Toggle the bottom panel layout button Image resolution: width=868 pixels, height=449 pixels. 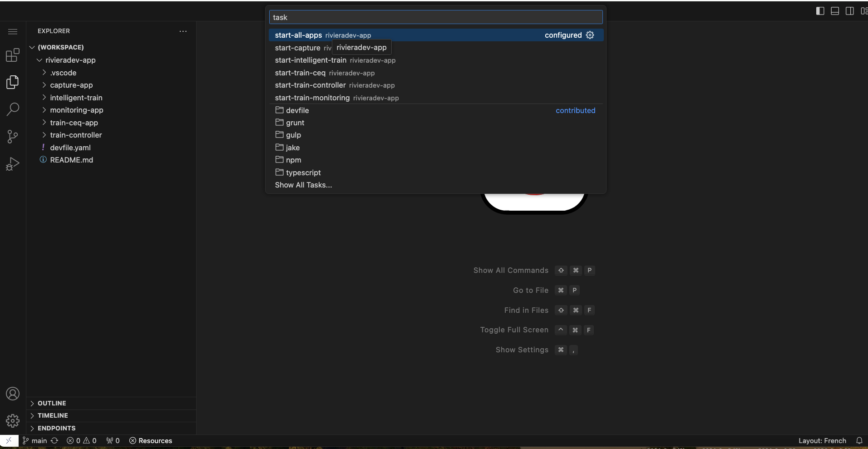pos(835,11)
